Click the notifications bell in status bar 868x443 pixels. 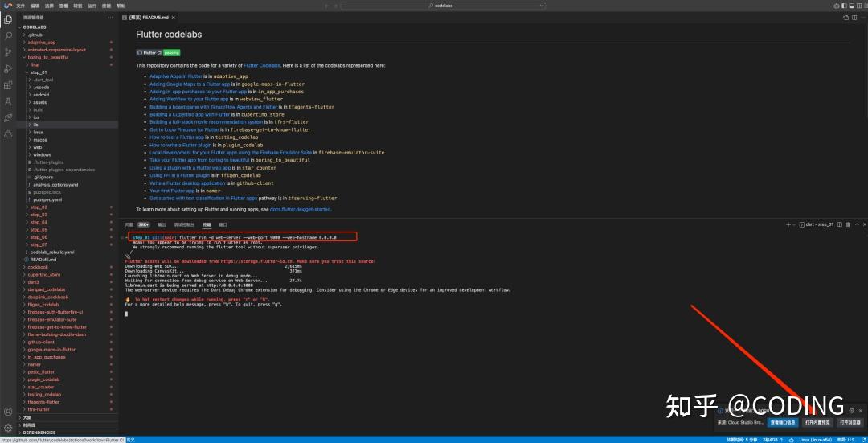click(x=862, y=441)
